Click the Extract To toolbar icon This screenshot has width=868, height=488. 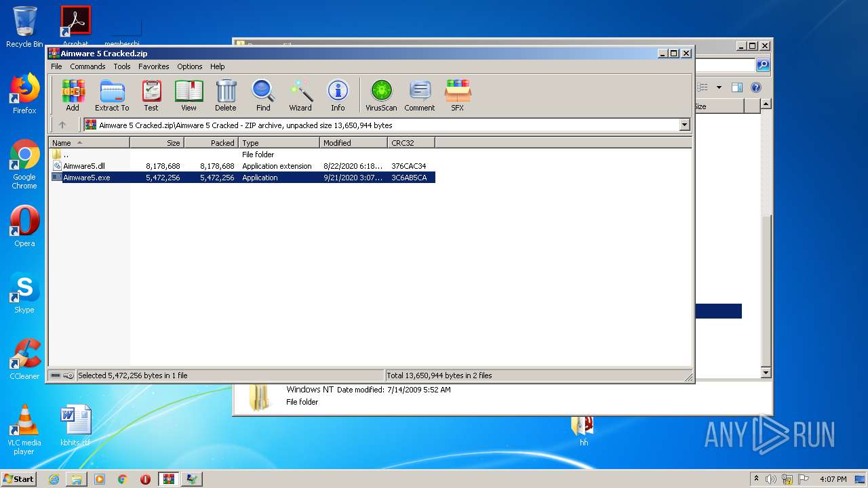(x=112, y=95)
